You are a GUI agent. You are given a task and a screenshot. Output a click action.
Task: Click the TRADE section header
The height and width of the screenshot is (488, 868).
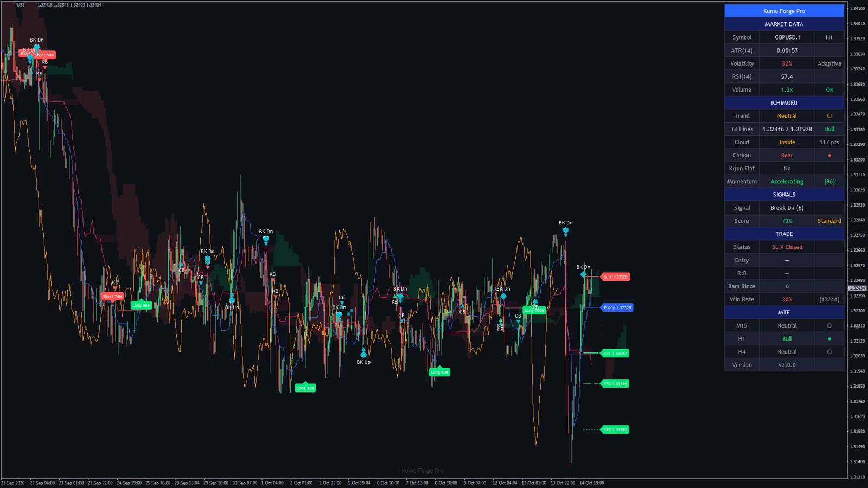(784, 234)
